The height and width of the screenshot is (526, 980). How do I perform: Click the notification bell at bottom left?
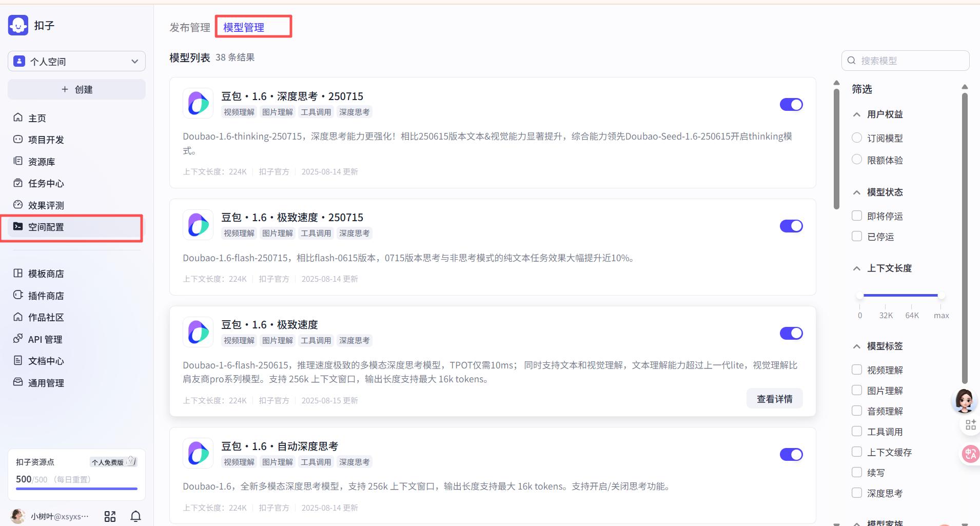tap(135, 516)
